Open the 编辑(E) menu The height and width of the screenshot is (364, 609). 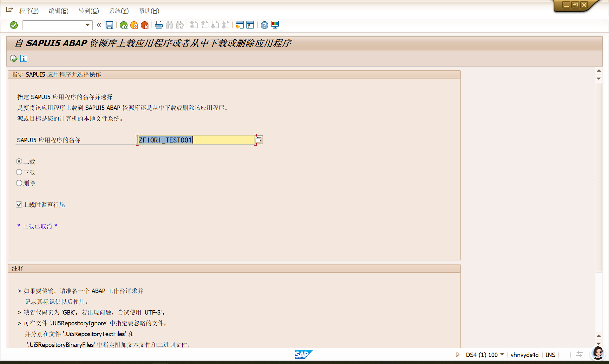(x=58, y=11)
